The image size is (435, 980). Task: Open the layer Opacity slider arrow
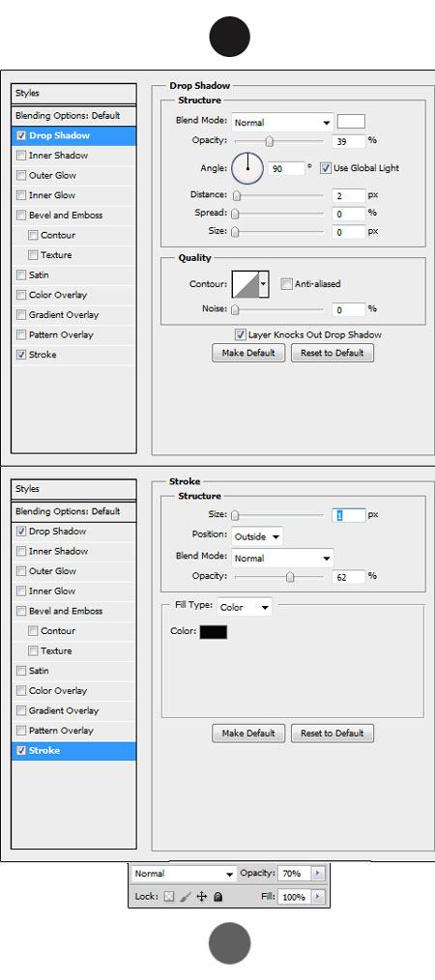pyautogui.click(x=318, y=873)
